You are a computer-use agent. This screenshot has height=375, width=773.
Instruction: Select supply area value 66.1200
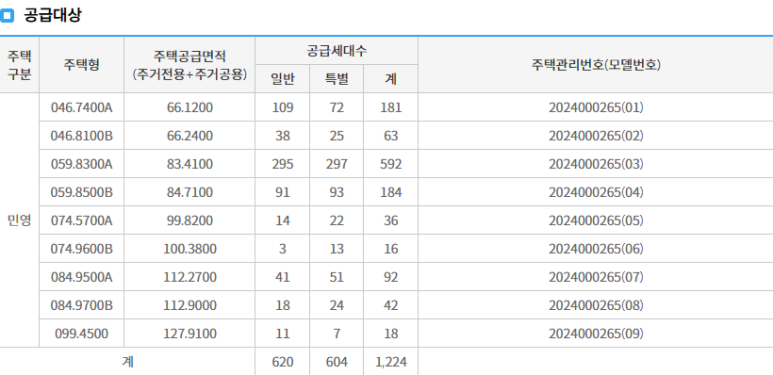coord(190,107)
